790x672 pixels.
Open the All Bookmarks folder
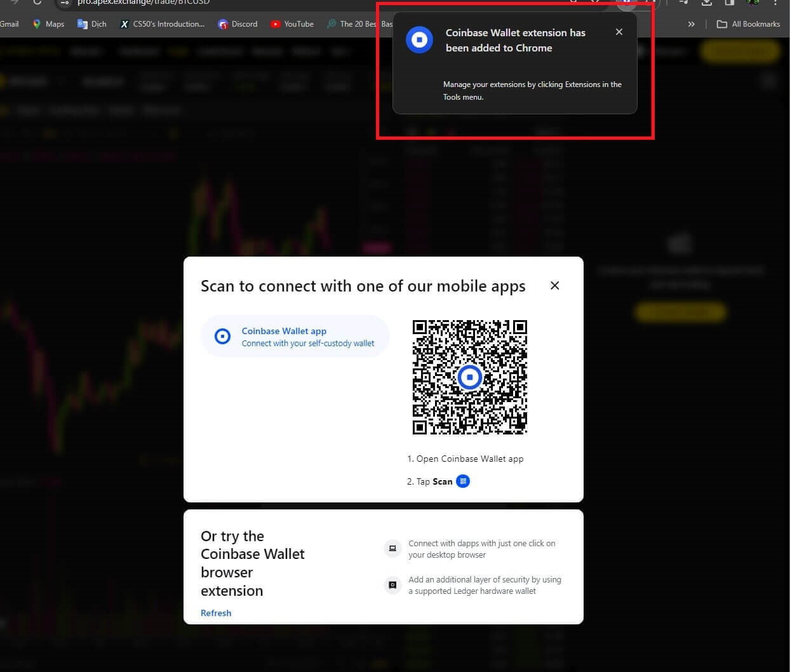pyautogui.click(x=748, y=24)
